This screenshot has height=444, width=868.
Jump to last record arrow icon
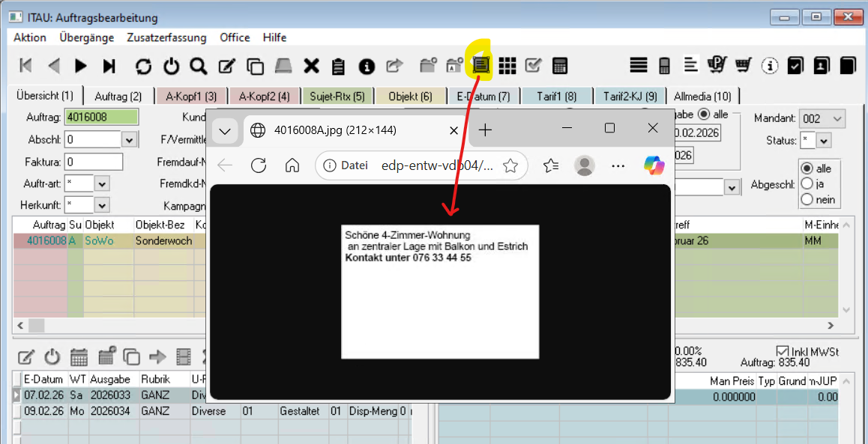point(109,66)
